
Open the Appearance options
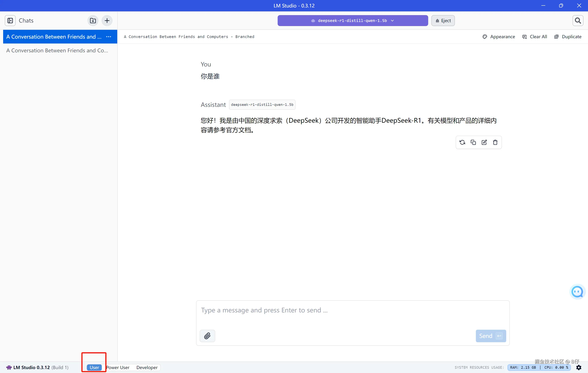click(499, 37)
